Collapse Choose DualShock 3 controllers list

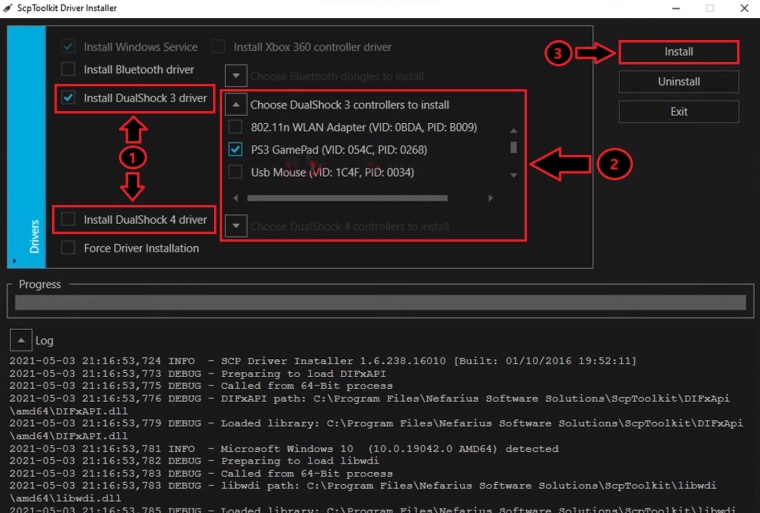click(236, 105)
